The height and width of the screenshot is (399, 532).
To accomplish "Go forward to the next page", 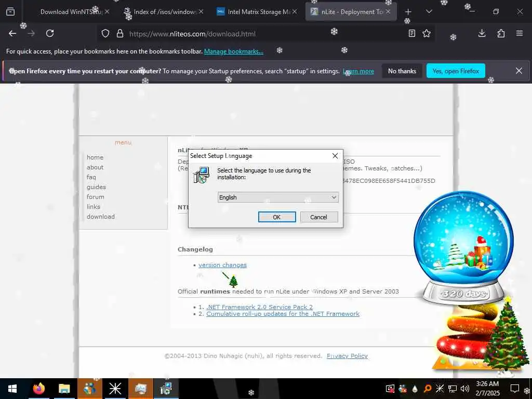I will pyautogui.click(x=31, y=33).
